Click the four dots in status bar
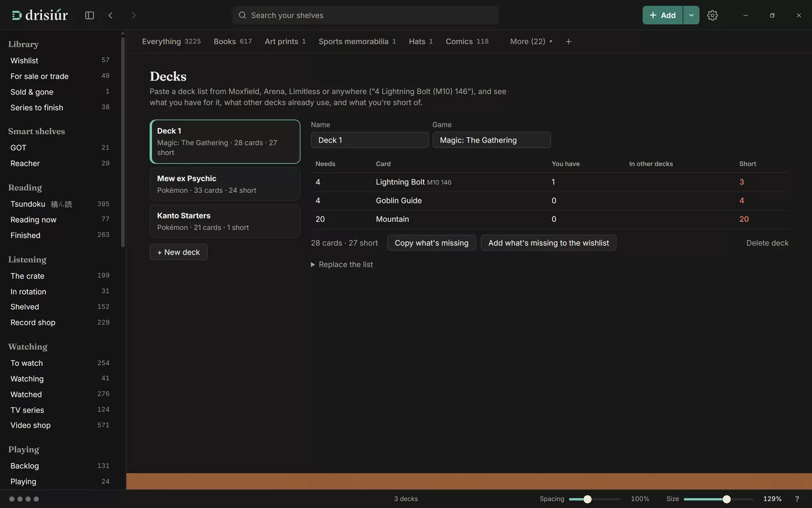The height and width of the screenshot is (508, 812). [24, 499]
